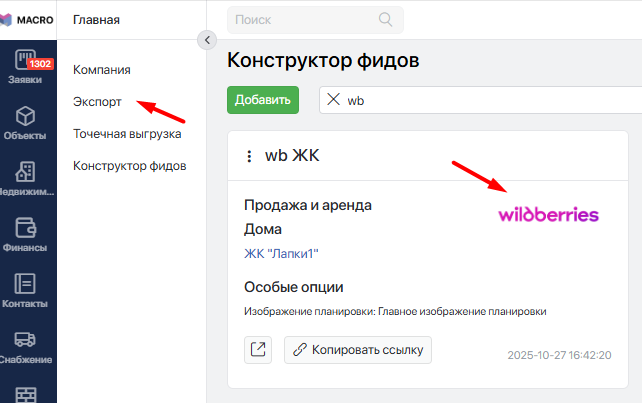Open the Снабжение truck icon

[27, 346]
